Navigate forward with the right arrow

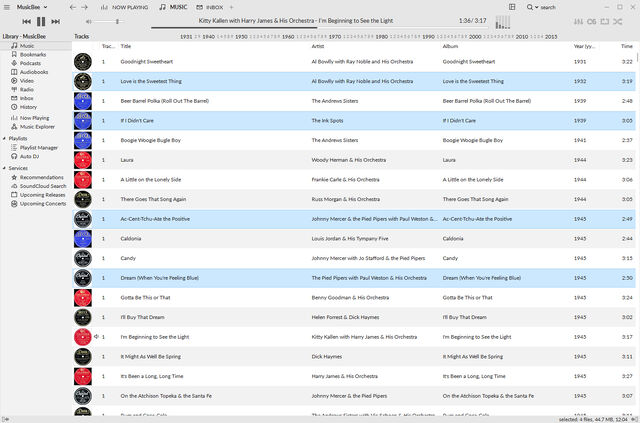84,7
